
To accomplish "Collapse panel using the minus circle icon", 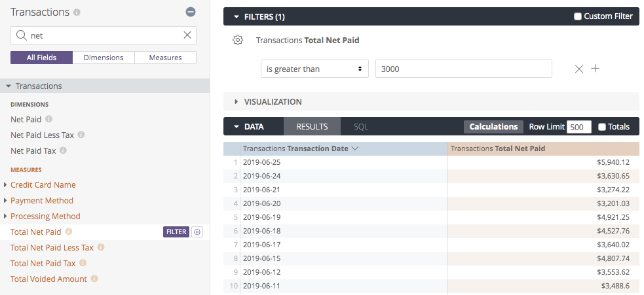I will click(191, 12).
